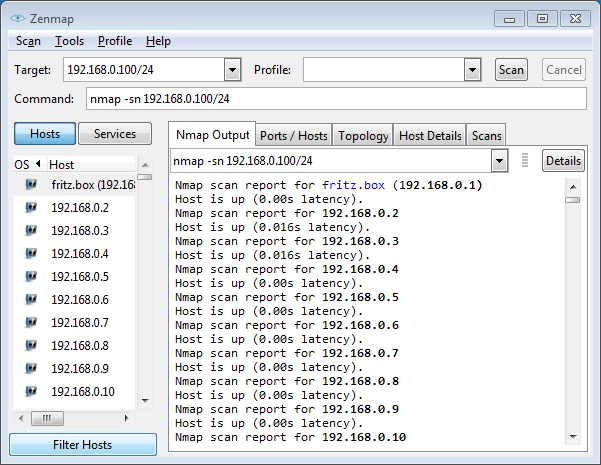Click the OS icon beside host 192.168.0.10
This screenshot has height=465, width=601.
(x=31, y=391)
